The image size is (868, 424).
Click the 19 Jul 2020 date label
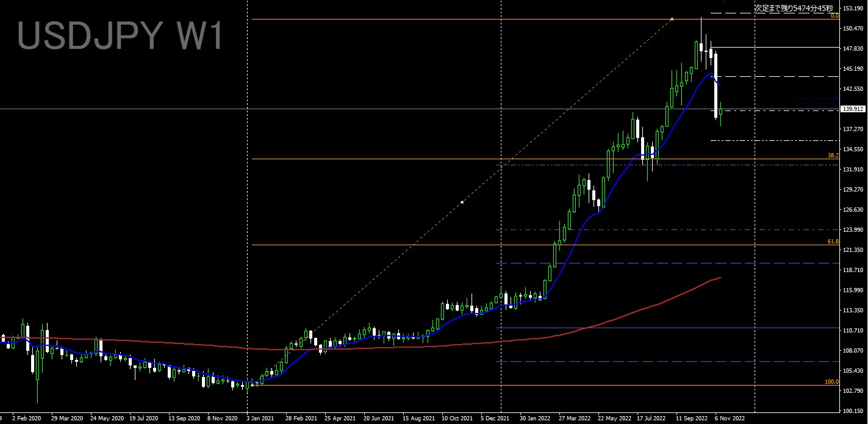(145, 419)
